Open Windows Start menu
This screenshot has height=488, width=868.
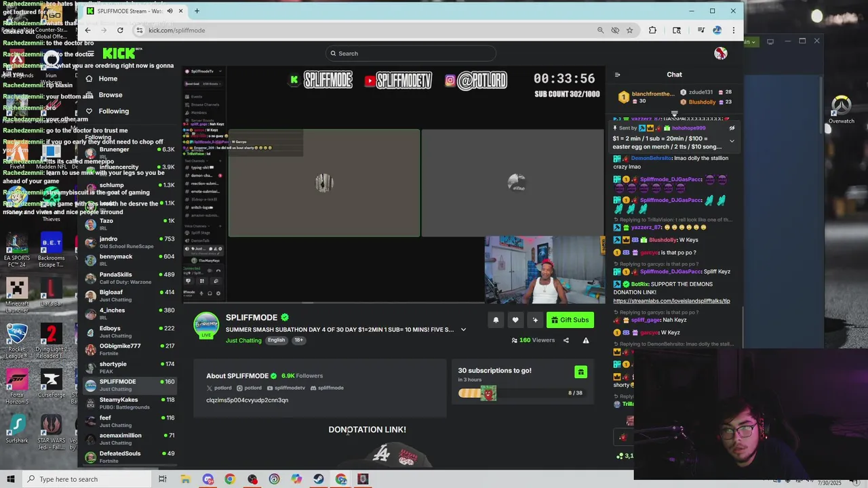10,479
